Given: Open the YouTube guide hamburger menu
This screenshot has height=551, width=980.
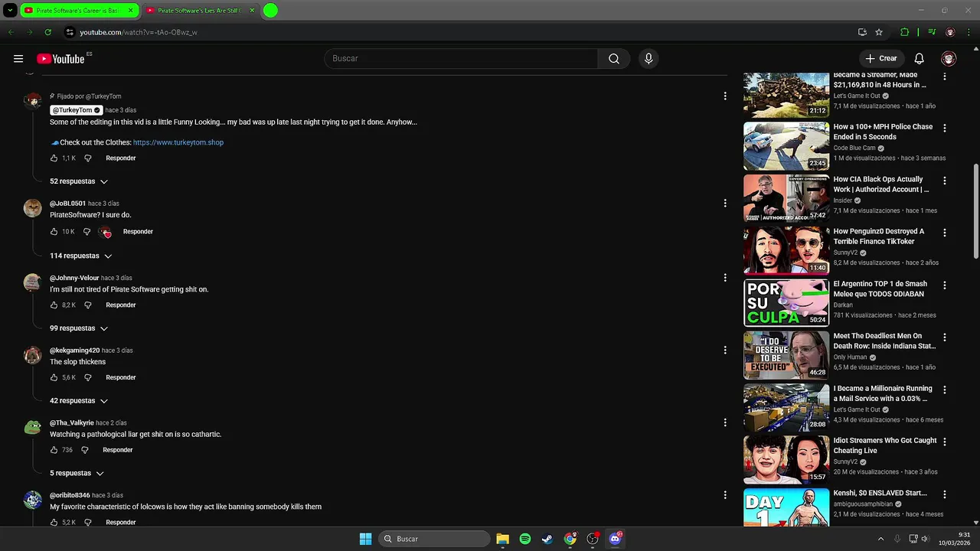Looking at the screenshot, I should (18, 59).
